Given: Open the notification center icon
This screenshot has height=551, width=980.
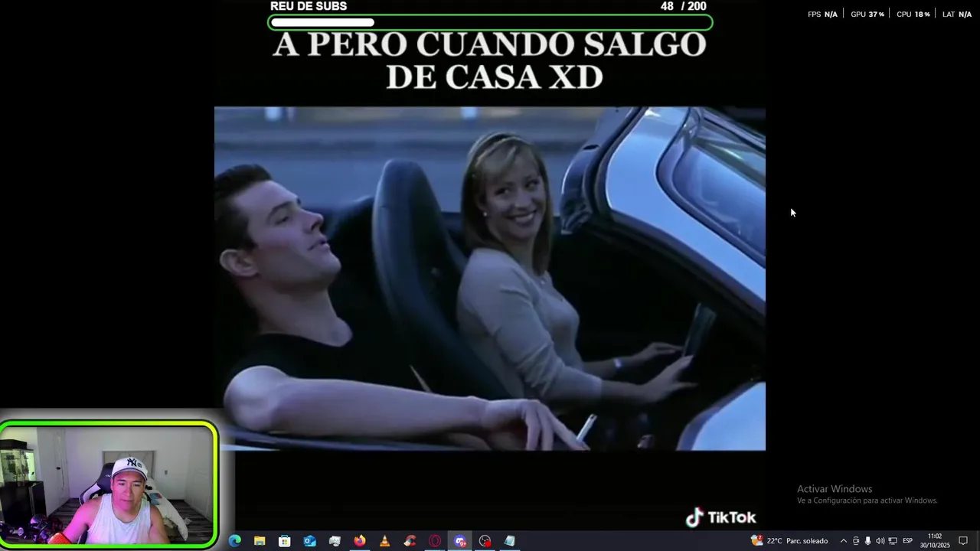Looking at the screenshot, I should pos(963,541).
